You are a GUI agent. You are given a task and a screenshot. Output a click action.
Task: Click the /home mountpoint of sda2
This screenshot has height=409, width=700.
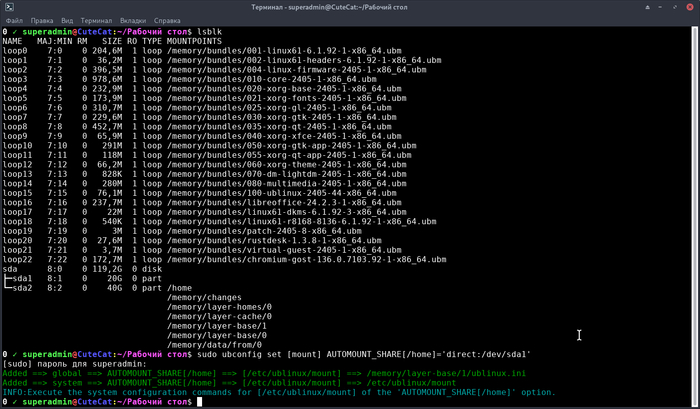tap(179, 288)
